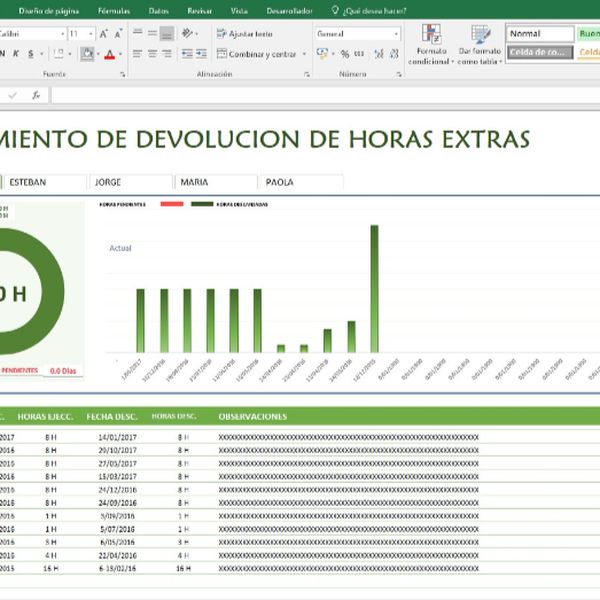Viewport: 600px width, 600px height.
Task: Select the PAOLA slicer button
Action: tap(302, 182)
